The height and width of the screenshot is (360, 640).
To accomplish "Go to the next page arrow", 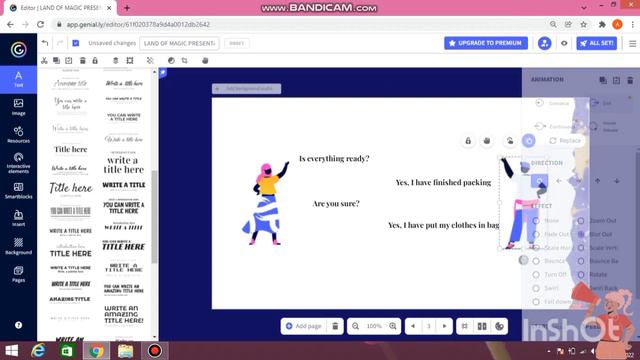I will pyautogui.click(x=444, y=326).
